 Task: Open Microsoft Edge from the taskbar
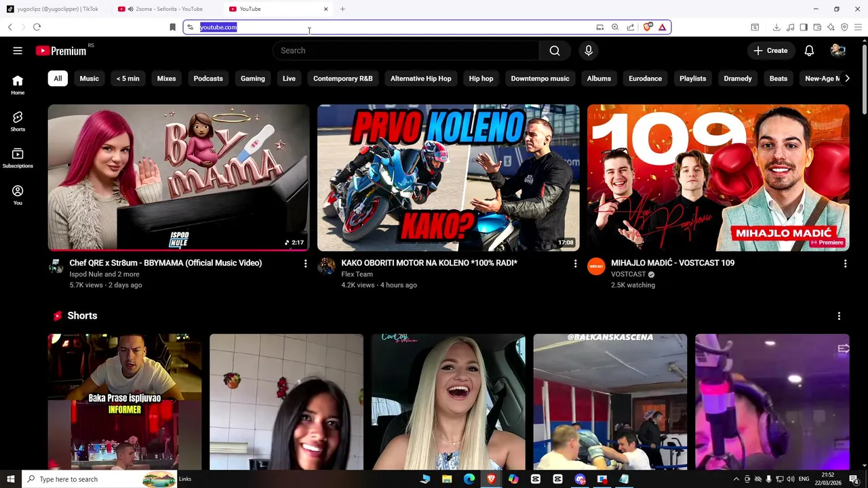[x=469, y=479]
